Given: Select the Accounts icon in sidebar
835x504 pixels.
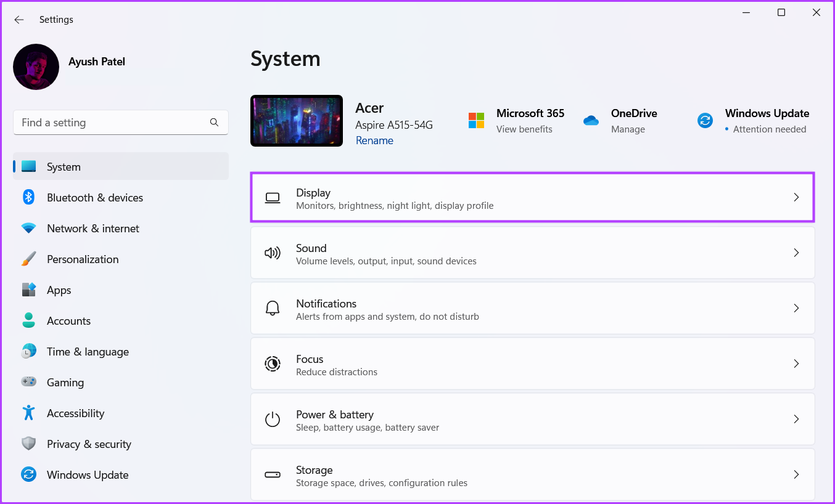Looking at the screenshot, I should [x=29, y=320].
